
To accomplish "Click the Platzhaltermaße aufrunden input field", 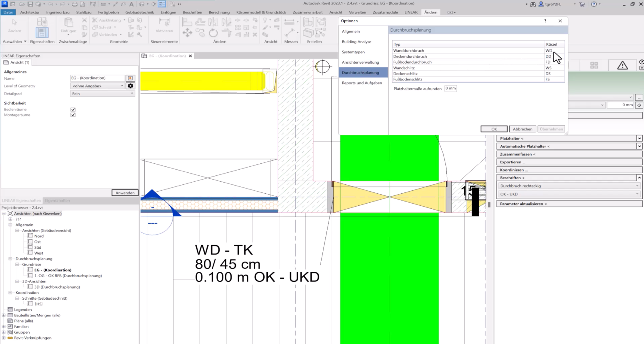I will click(x=450, y=88).
